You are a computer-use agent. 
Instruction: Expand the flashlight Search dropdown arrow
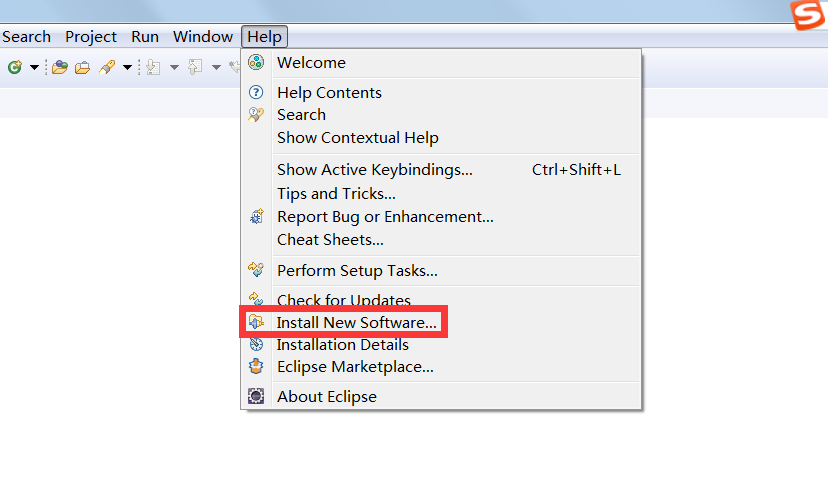tap(127, 68)
